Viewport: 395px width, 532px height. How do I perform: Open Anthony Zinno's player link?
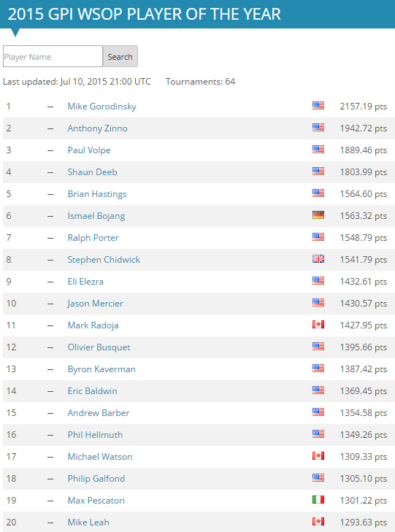97,128
